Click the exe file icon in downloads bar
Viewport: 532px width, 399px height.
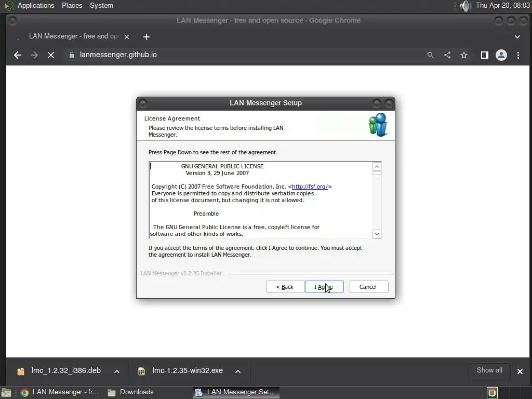[141, 371]
